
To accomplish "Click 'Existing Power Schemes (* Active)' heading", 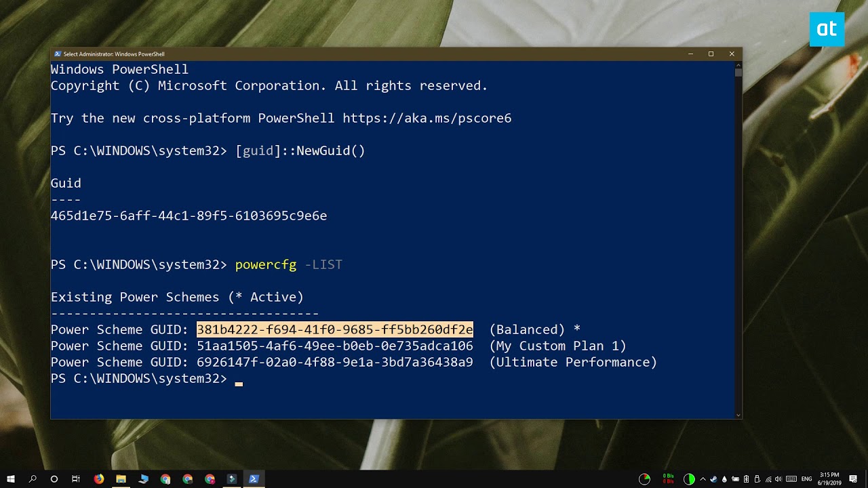I will pyautogui.click(x=177, y=297).
